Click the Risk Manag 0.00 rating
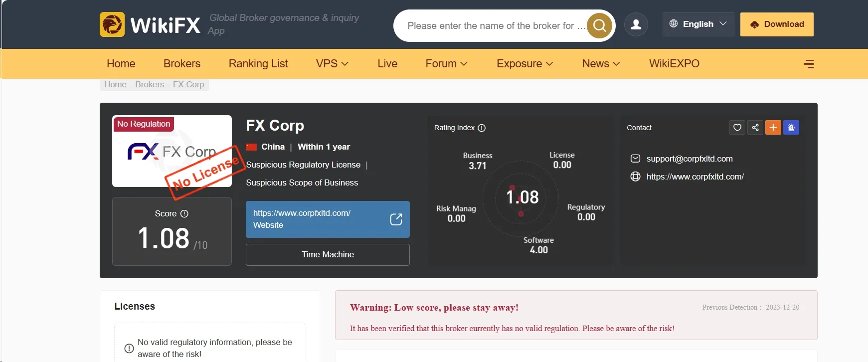Image resolution: width=868 pixels, height=362 pixels. coord(456,213)
